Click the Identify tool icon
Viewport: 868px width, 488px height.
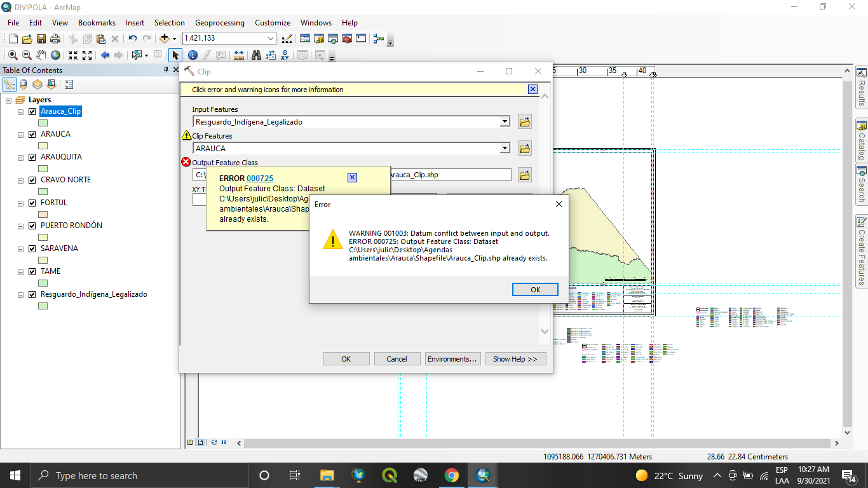click(x=193, y=55)
